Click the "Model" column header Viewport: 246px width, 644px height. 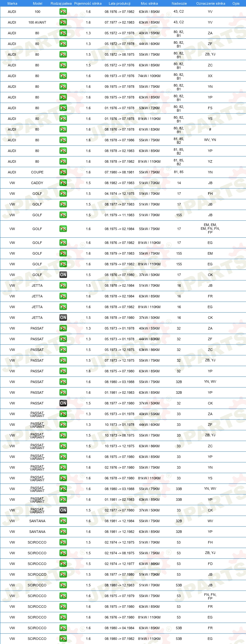pos(37,3)
